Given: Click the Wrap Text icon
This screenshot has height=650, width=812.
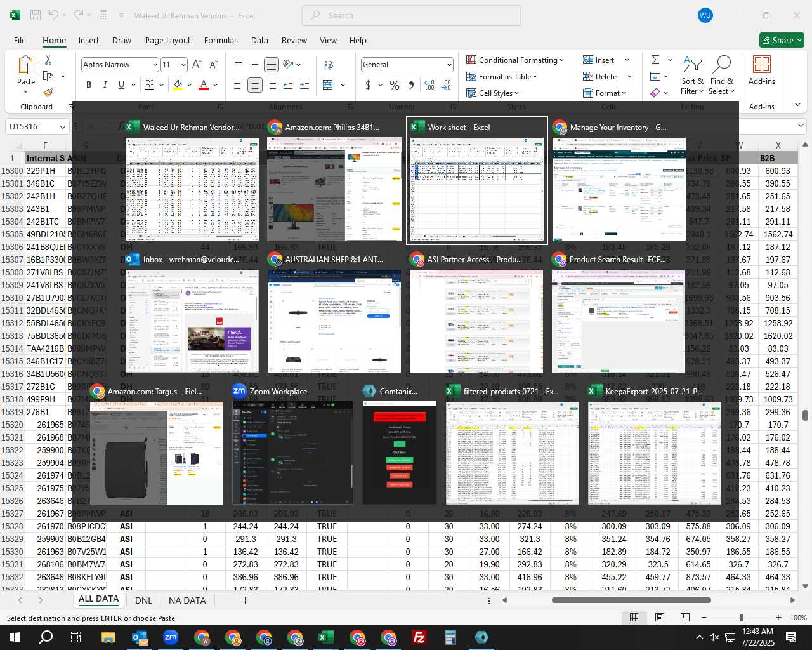Looking at the screenshot, I should (x=329, y=65).
